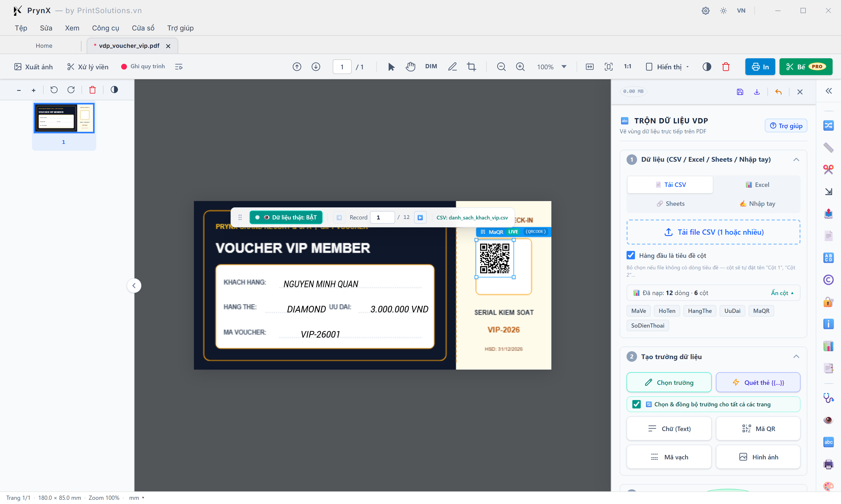Click the save icon in VDP panel
Viewport: 841px width, 504px height.
tap(740, 92)
